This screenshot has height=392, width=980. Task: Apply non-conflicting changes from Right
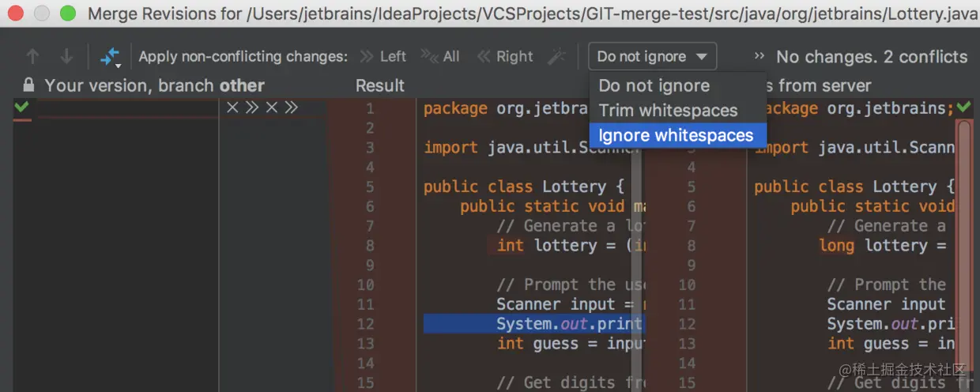[x=504, y=57]
